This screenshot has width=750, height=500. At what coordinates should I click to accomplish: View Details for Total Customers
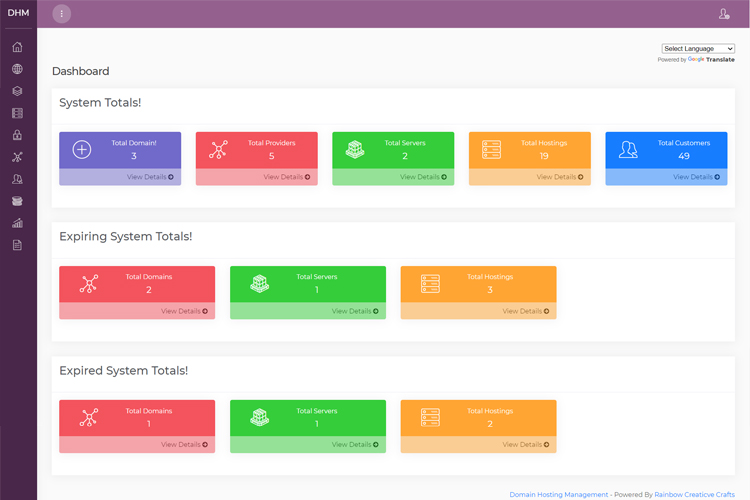point(695,177)
